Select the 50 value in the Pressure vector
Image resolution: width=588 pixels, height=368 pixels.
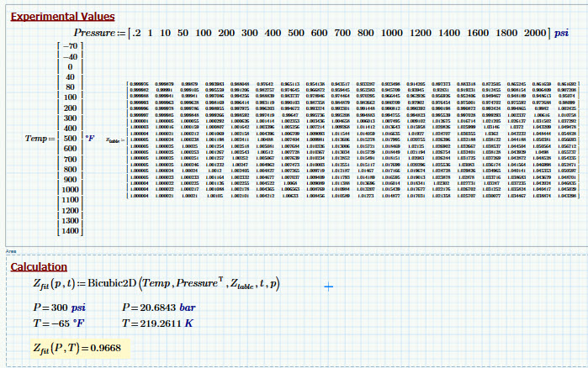pyautogui.click(x=183, y=33)
